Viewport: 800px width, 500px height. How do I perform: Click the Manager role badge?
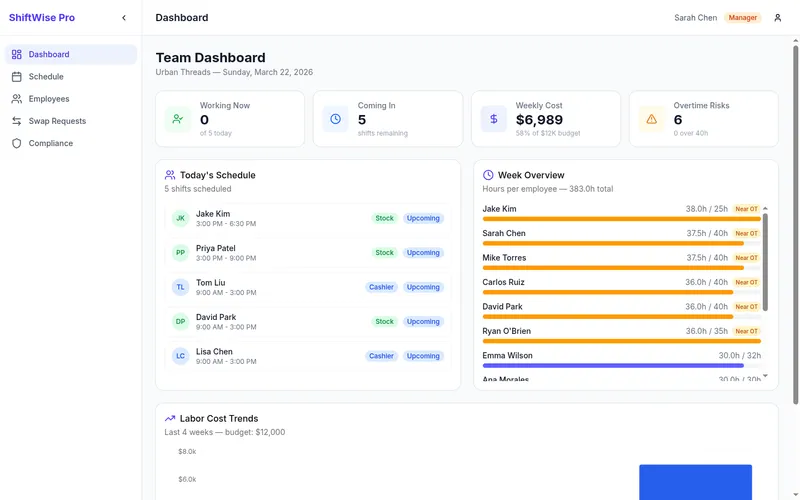click(742, 18)
